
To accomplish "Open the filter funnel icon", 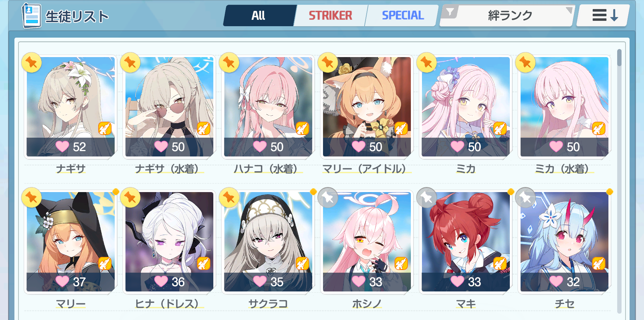I will coord(450,12).
